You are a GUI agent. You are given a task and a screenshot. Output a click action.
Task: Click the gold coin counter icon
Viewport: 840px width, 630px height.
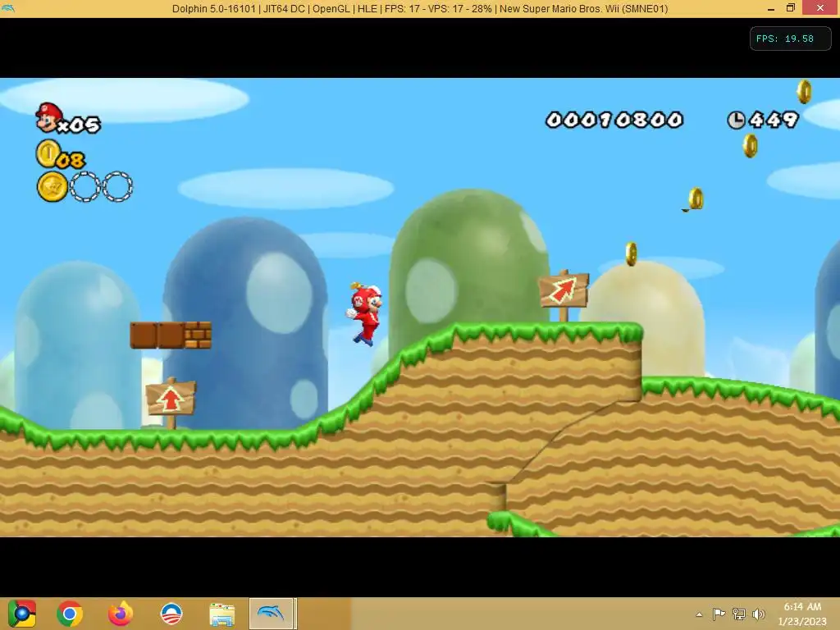47,153
